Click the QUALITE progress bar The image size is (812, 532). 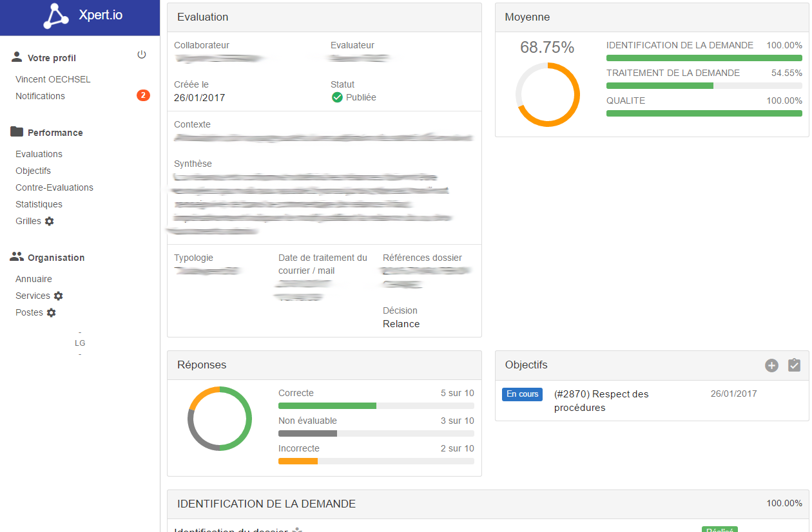tap(704, 113)
